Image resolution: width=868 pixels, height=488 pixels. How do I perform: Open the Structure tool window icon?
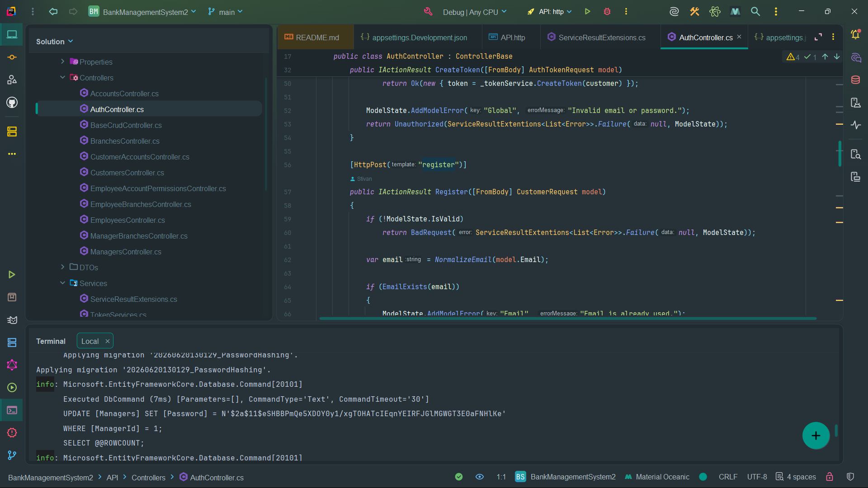tap(12, 80)
